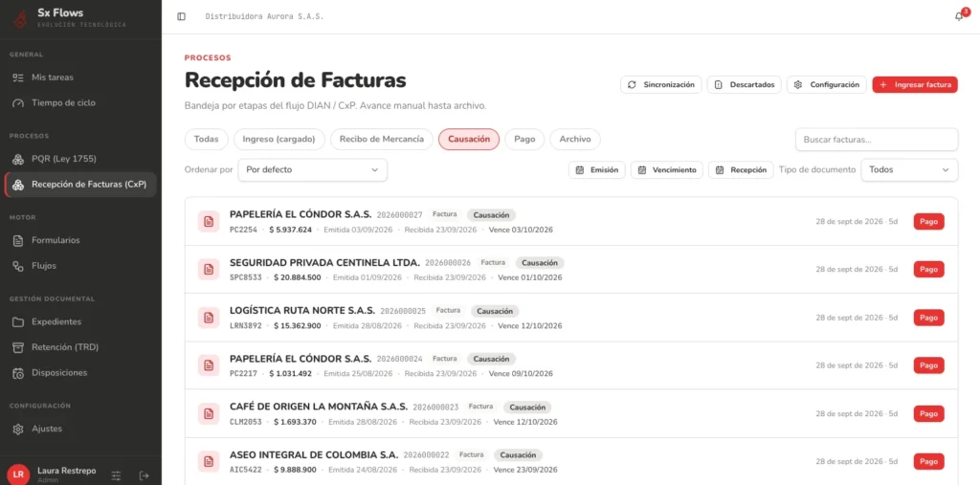
Task: Click the Formularios document icon
Action: click(x=18, y=240)
